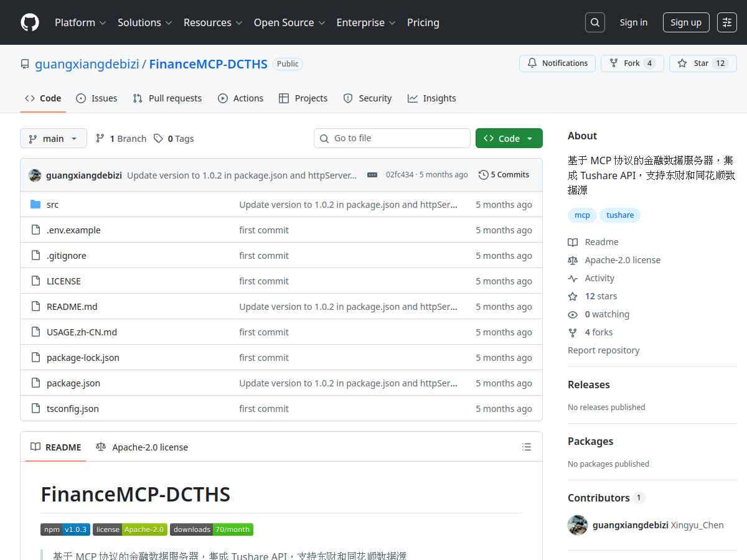Click the fork icon on Fork button
Image resolution: width=747 pixels, height=560 pixels.
pos(613,63)
